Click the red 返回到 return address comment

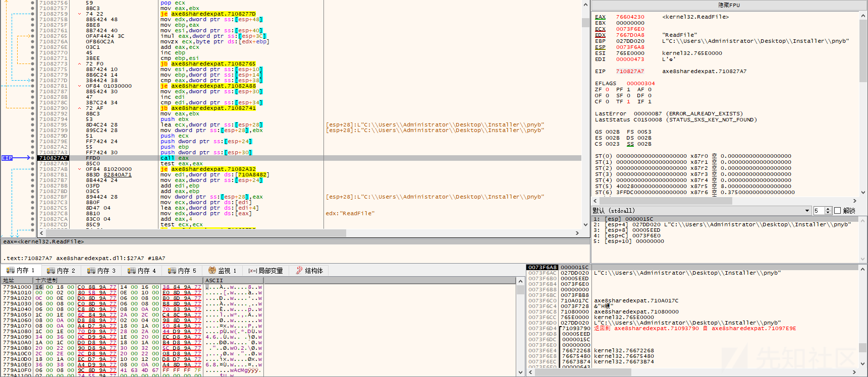click(x=695, y=328)
